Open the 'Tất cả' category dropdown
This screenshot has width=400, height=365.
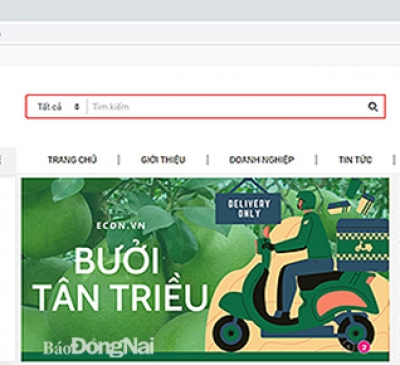pos(58,107)
